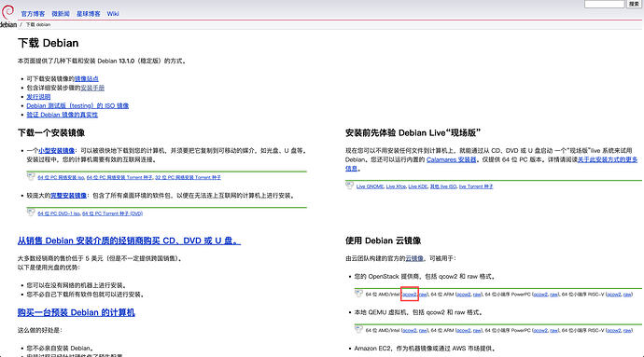Click the 下载一个安装镜像 section heading

coord(51,133)
